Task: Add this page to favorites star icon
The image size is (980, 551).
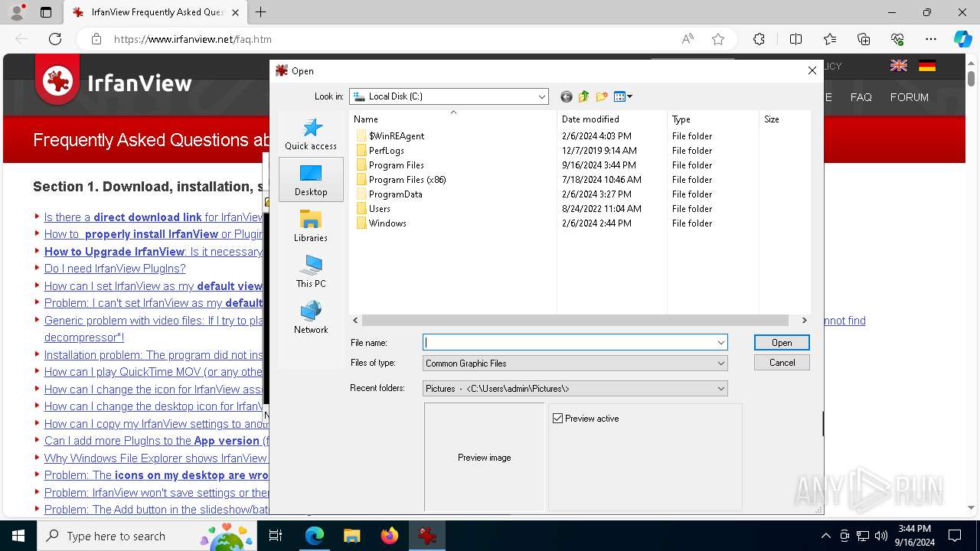Action: pos(718,39)
